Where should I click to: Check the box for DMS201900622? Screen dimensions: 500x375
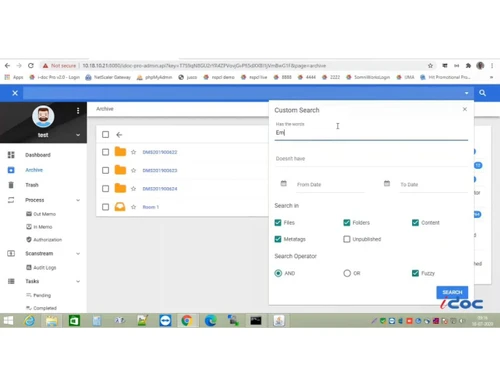coord(105,152)
